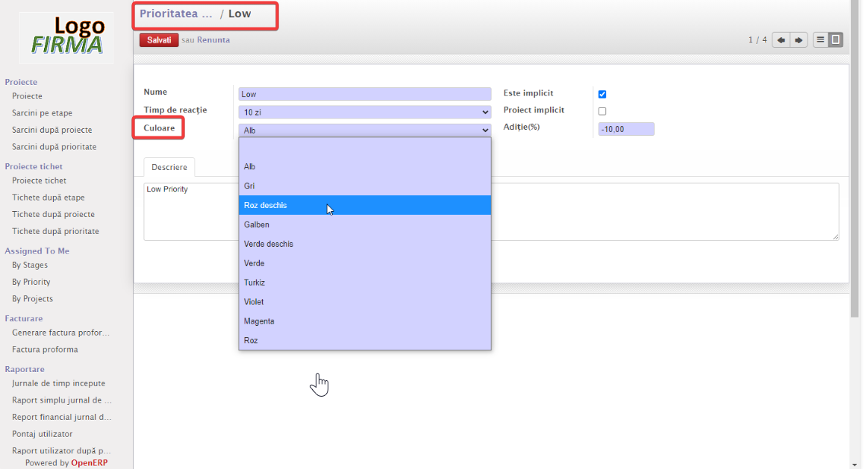
Task: Enable the Proiect implicit checkbox
Action: tap(602, 111)
